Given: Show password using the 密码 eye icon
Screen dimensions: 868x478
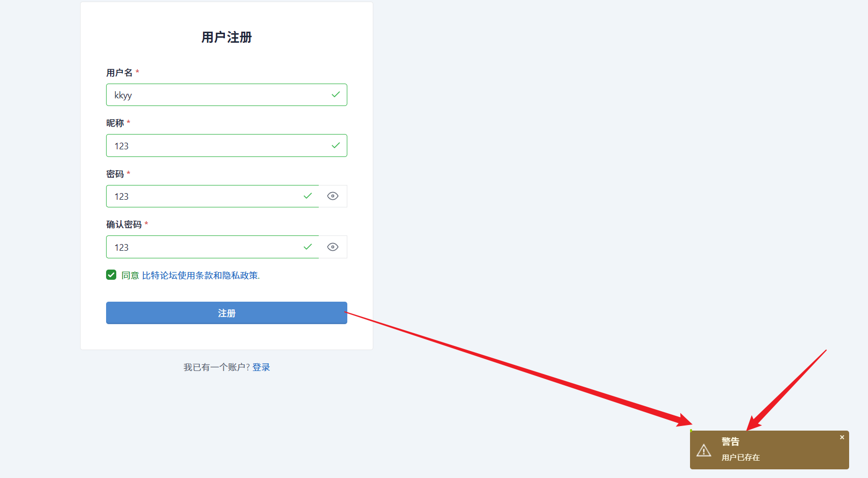Looking at the screenshot, I should 333,196.
